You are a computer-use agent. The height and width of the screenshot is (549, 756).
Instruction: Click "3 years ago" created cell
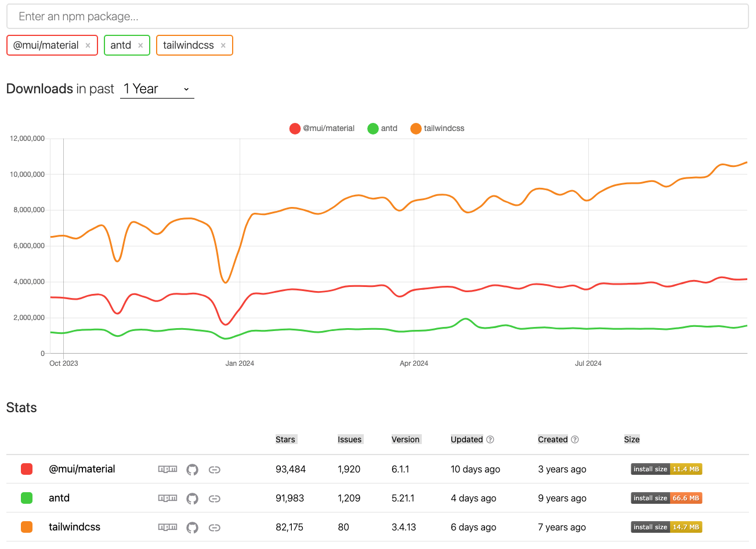(562, 469)
